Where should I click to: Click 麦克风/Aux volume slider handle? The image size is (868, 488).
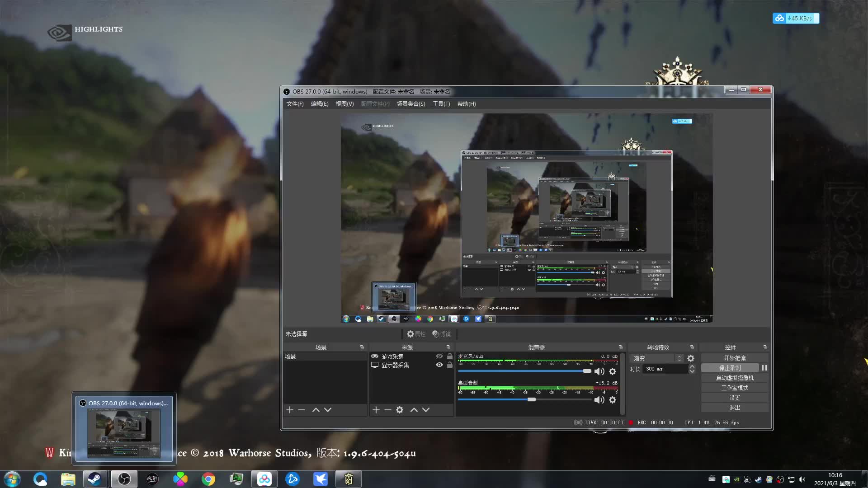(x=587, y=371)
